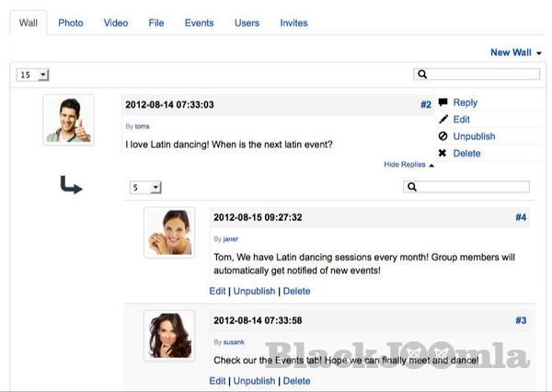The height and width of the screenshot is (392, 552).
Task: Click the magnifier icon in top search box
Action: 422,75
